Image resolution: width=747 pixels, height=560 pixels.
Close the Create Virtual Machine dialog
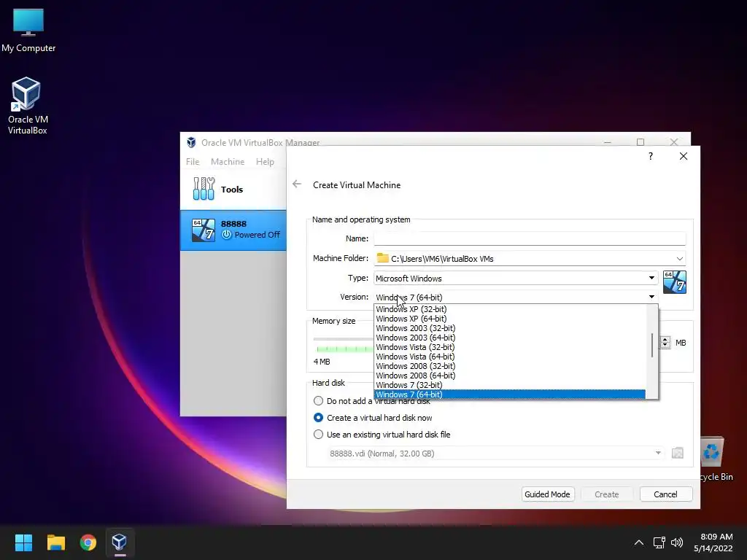[683, 156]
